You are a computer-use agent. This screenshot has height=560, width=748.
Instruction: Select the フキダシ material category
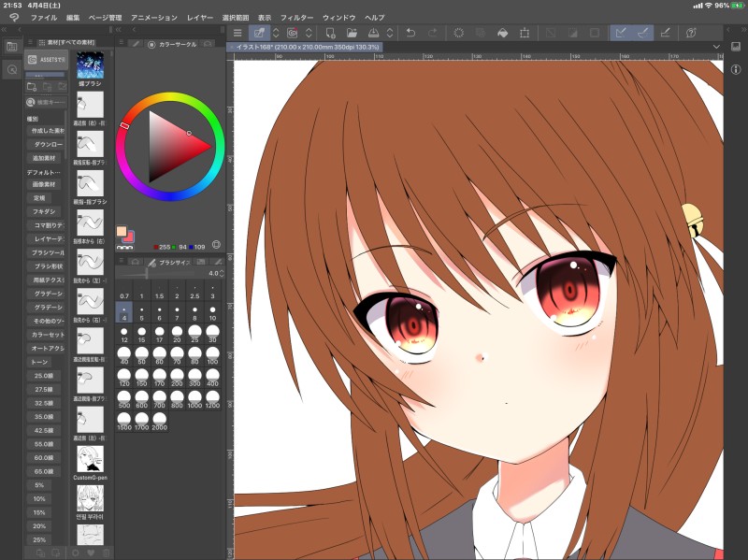44,211
